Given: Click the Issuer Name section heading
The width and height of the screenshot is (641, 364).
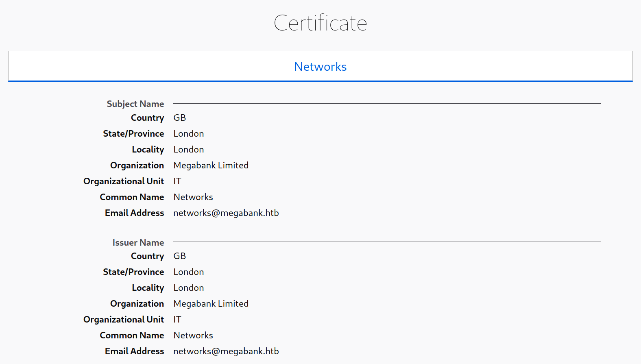Looking at the screenshot, I should (138, 242).
